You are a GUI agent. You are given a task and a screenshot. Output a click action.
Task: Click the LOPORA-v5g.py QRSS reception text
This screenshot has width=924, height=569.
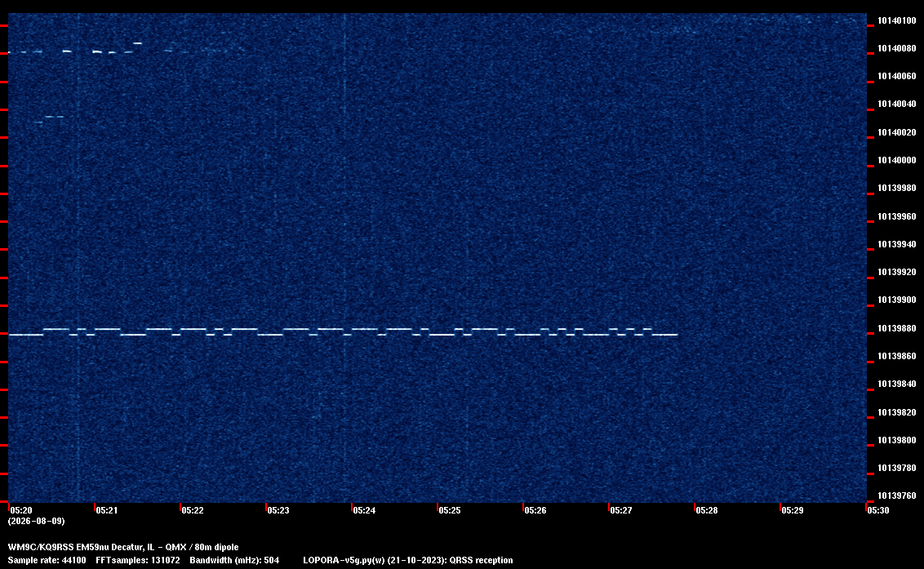408,560
